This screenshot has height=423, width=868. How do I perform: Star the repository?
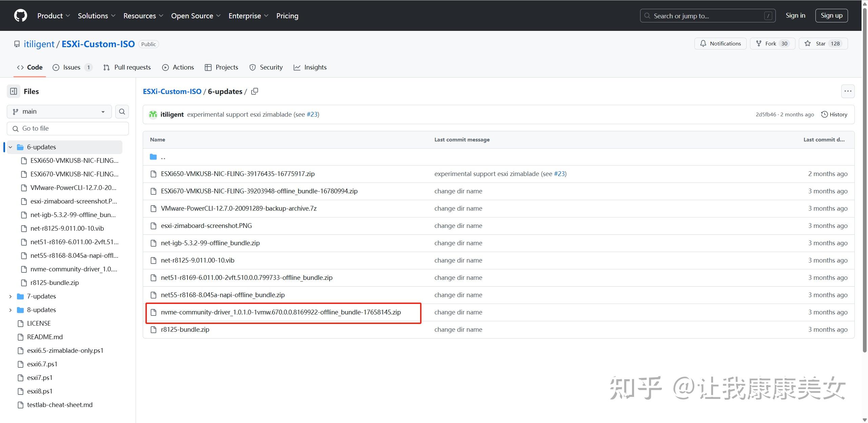823,43
